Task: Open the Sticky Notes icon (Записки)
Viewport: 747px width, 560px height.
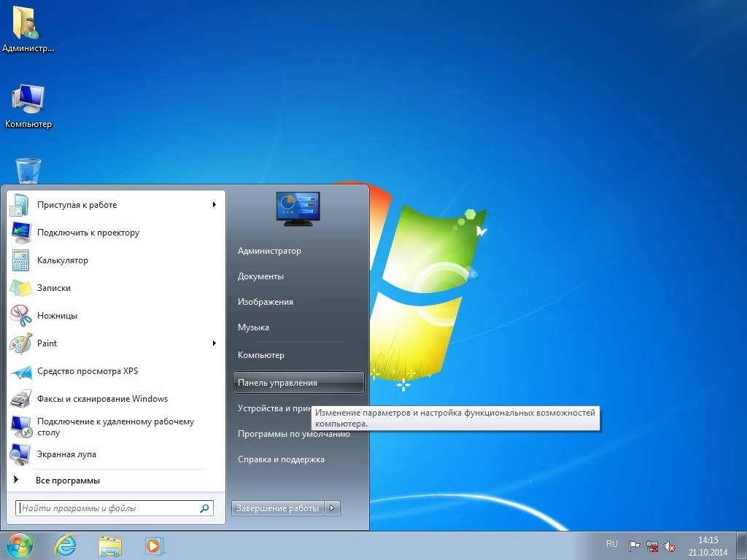Action: (21, 288)
